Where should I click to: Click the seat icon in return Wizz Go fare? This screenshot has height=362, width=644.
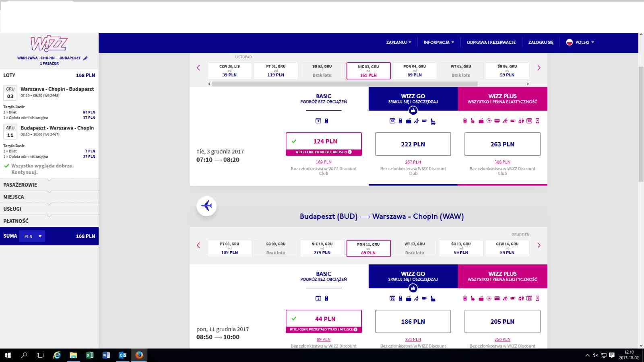pyautogui.click(x=433, y=299)
